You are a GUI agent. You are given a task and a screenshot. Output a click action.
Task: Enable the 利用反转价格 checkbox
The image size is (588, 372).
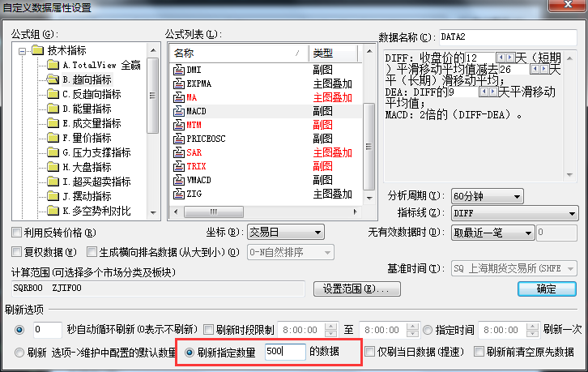tap(16, 233)
